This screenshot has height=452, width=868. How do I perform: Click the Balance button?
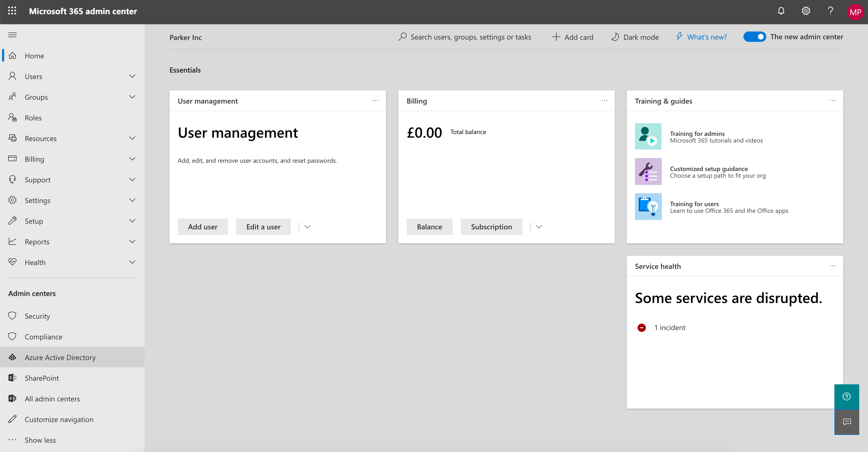click(429, 227)
